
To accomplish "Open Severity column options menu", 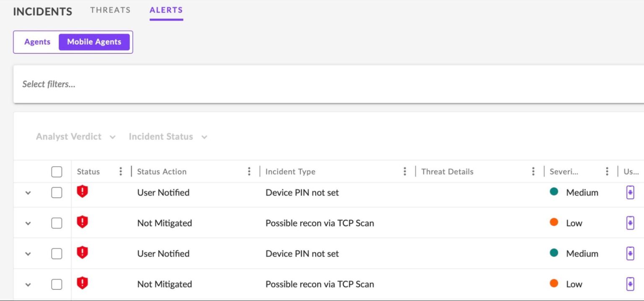I will [607, 171].
